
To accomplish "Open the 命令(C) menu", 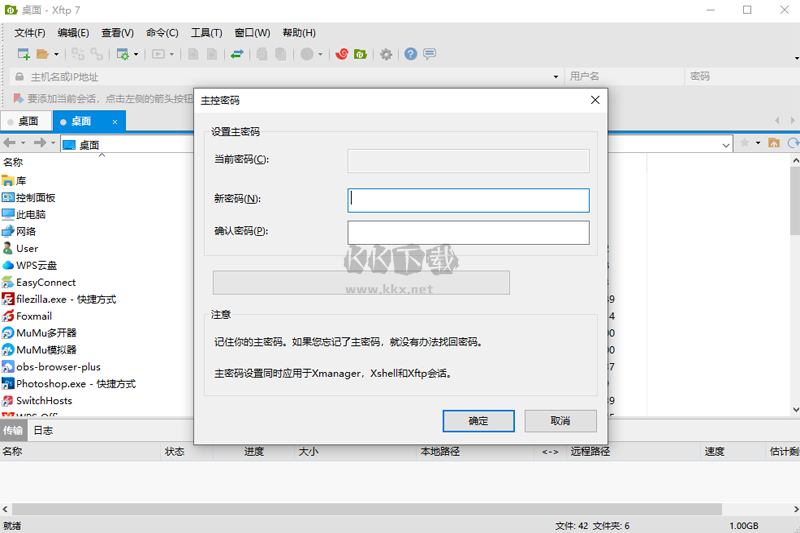I will [162, 33].
